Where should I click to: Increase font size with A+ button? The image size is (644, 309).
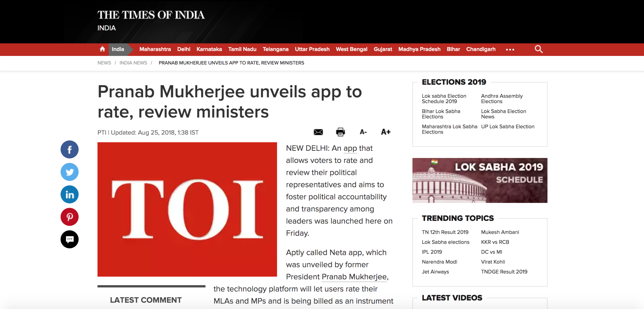[x=385, y=132]
